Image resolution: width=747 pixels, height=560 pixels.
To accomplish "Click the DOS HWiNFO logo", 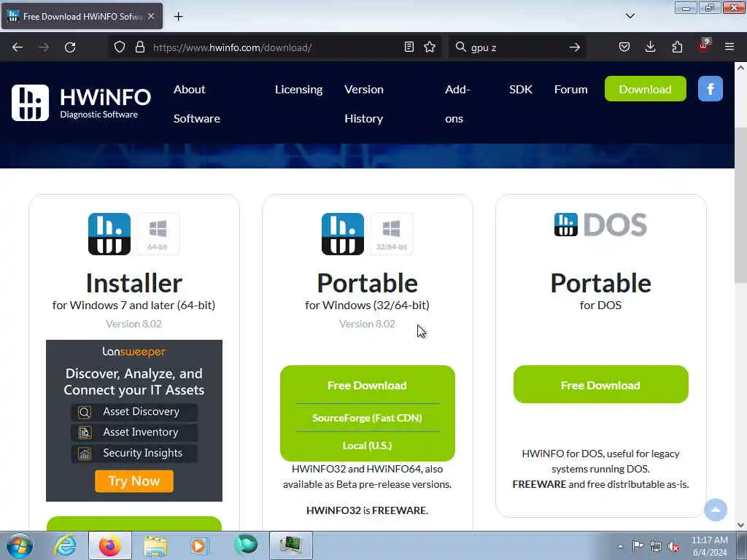I will point(600,225).
